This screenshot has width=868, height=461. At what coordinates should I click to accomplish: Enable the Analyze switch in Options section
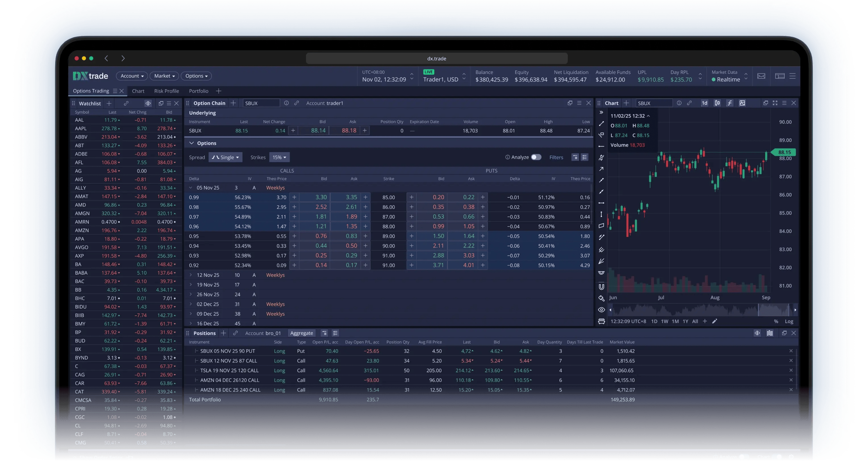pos(536,157)
